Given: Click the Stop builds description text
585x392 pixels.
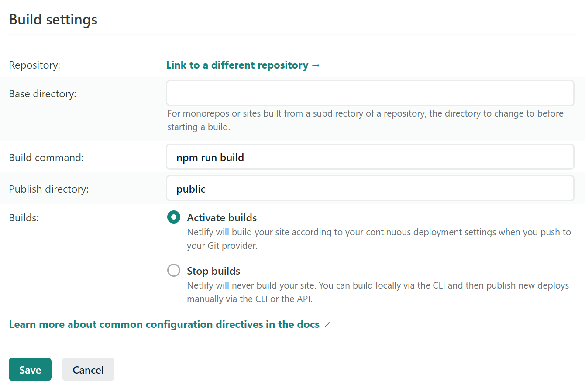Looking at the screenshot, I should pos(378,292).
